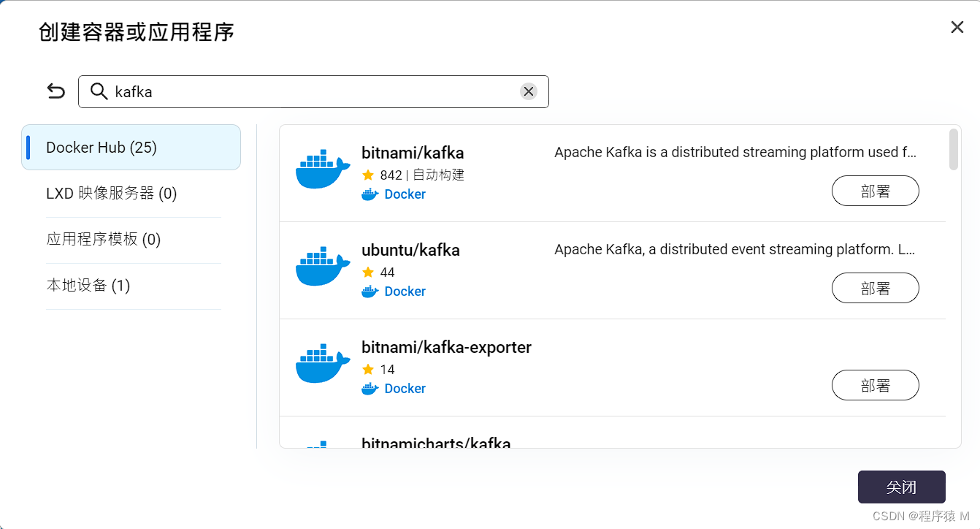Click the bitnami/kafka Docker whale logo
The width and height of the screenshot is (980, 529).
coord(323,170)
